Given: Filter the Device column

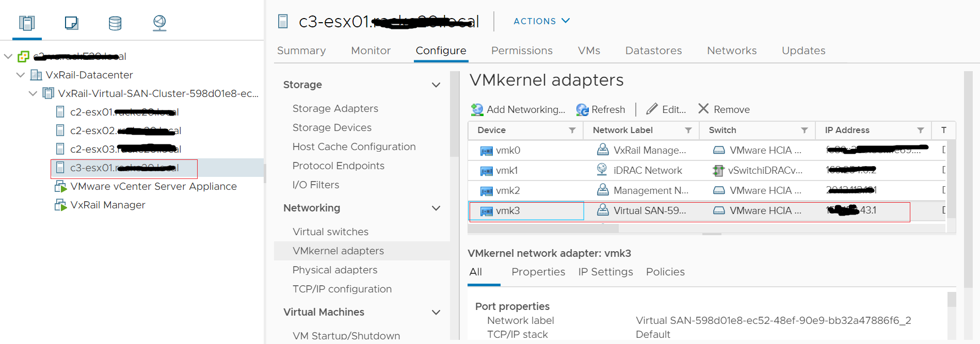Looking at the screenshot, I should click(x=572, y=130).
